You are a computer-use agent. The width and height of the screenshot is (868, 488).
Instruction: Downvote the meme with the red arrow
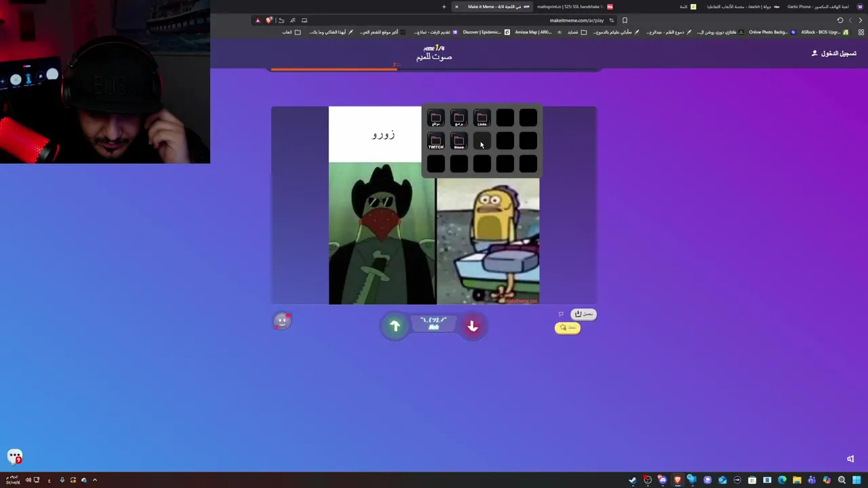(473, 327)
